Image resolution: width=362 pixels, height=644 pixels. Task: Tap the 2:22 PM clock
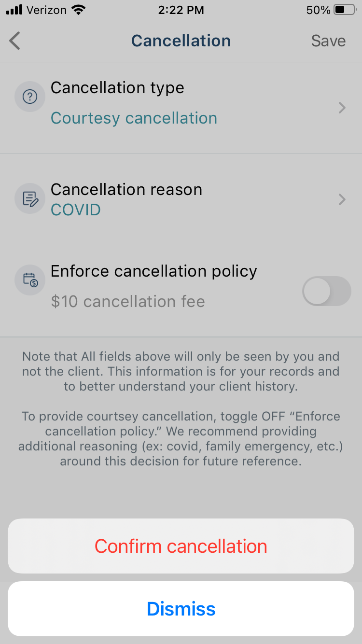coord(181,10)
